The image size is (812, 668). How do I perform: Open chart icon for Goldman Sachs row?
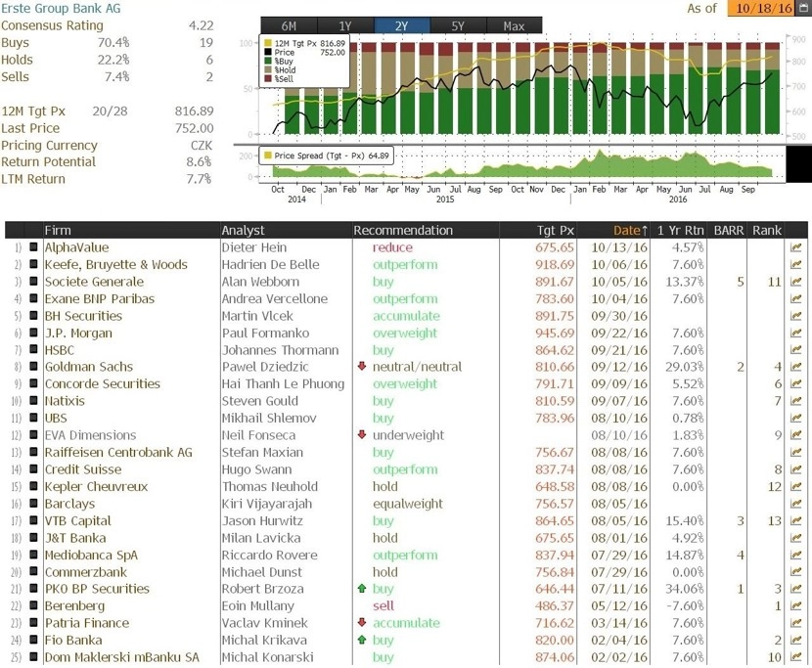click(x=795, y=367)
